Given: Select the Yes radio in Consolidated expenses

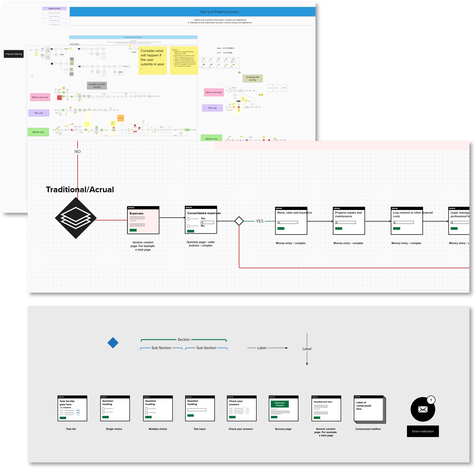Looking at the screenshot, I should pyautogui.click(x=188, y=219).
